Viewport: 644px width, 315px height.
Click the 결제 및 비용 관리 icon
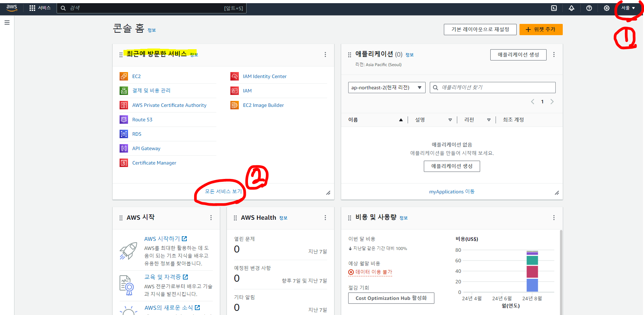click(x=124, y=91)
